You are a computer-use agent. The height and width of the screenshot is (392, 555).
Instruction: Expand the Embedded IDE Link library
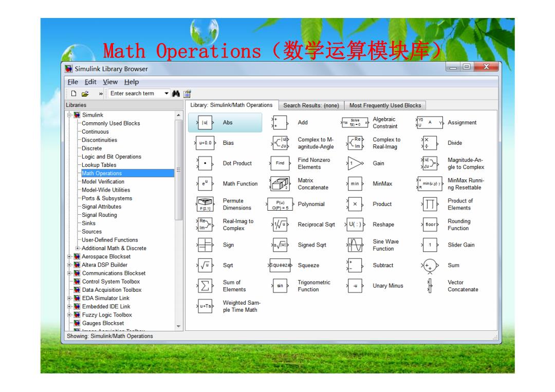[x=70, y=306]
